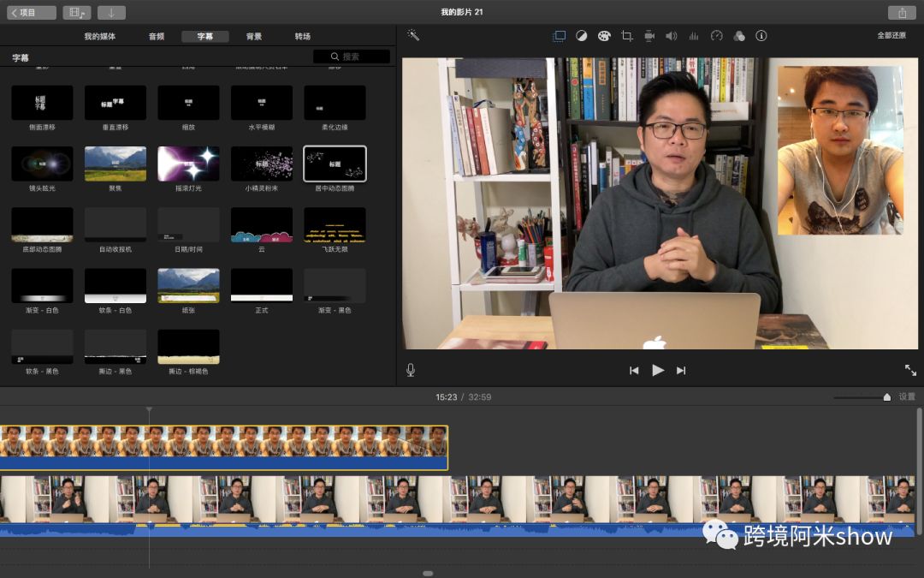Image resolution: width=924 pixels, height=578 pixels.
Task: Open color correction palette icon
Action: [x=604, y=36]
